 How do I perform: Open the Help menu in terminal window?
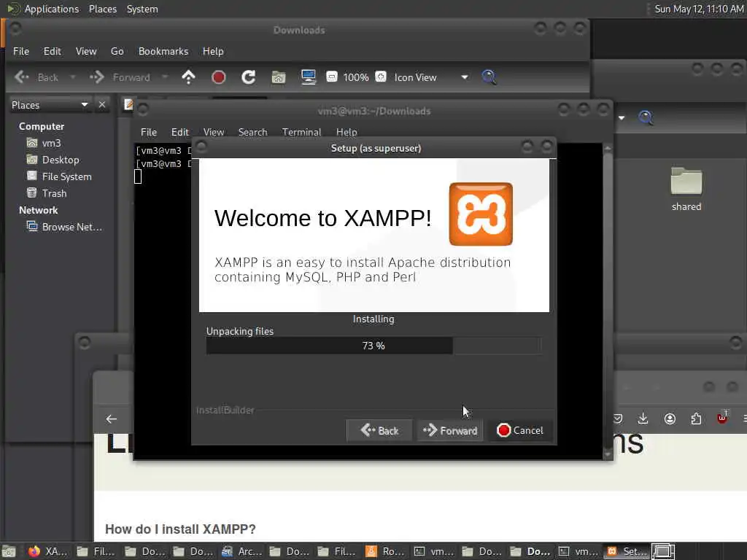(347, 132)
